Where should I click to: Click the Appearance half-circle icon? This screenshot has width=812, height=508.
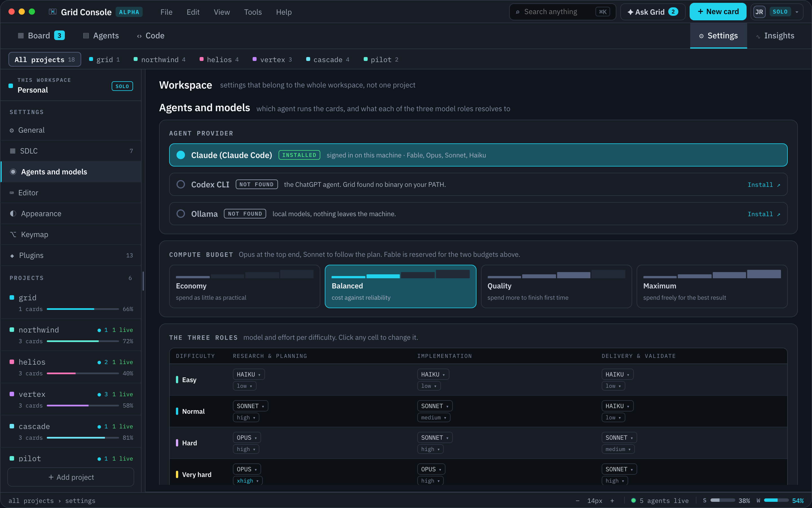coord(13,214)
